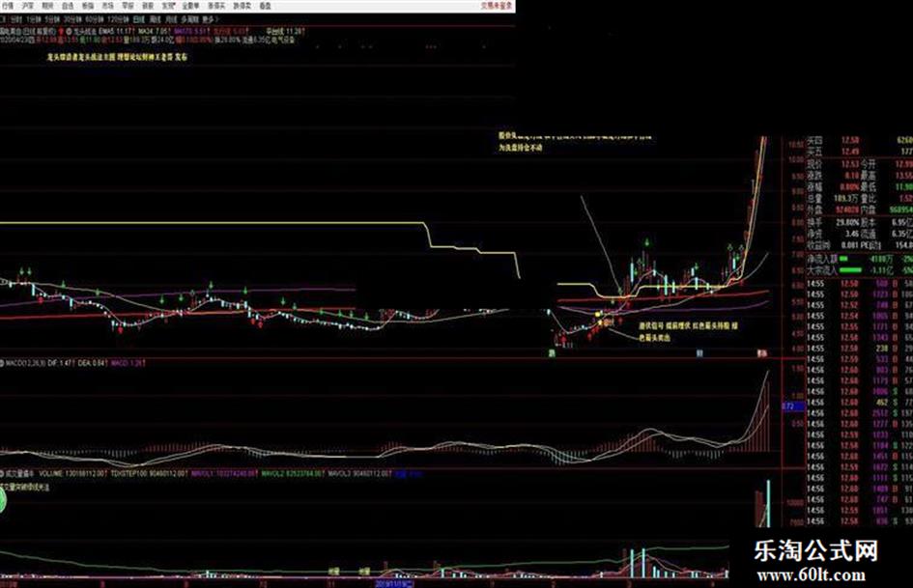Click the 换手 29.80% value
Image resolution: width=913 pixels, height=588 pixels.
pyautogui.click(x=848, y=222)
